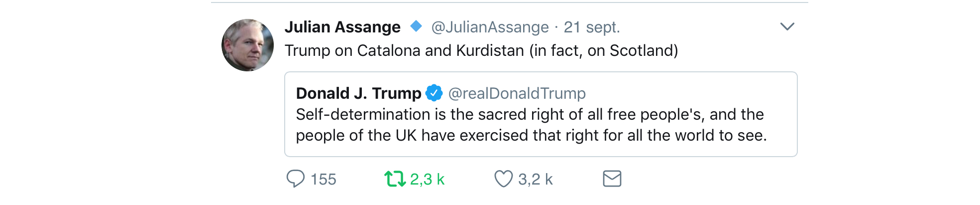
Task: Open tweet permalink via 21 sept. date
Action: pos(592,27)
